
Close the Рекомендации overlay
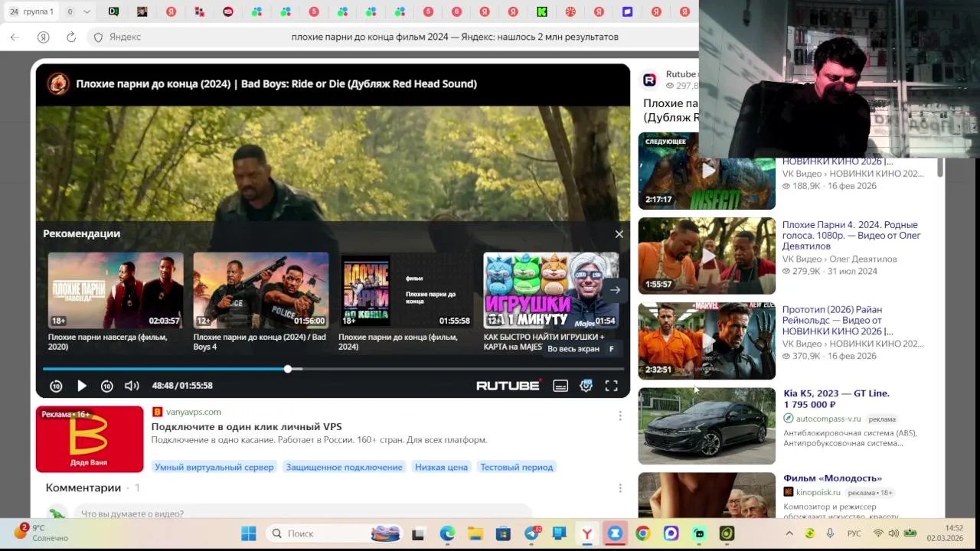[619, 234]
